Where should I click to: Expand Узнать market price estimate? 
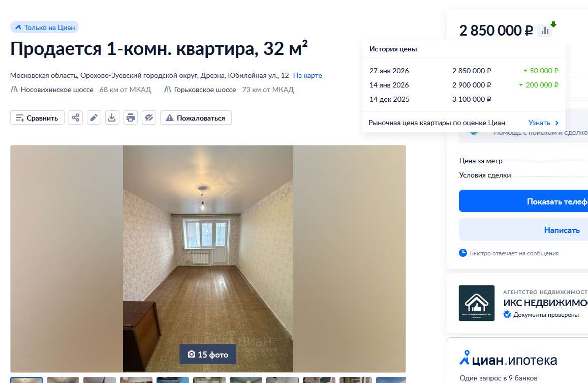tap(543, 123)
